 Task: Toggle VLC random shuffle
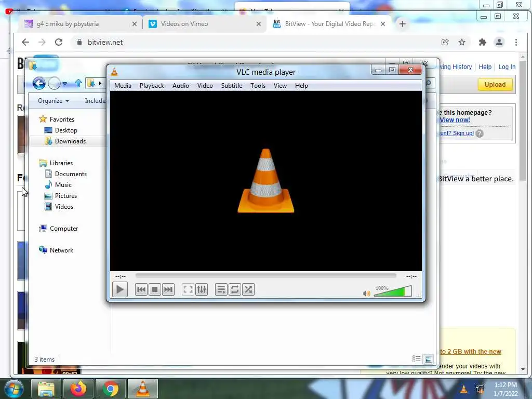click(x=248, y=289)
